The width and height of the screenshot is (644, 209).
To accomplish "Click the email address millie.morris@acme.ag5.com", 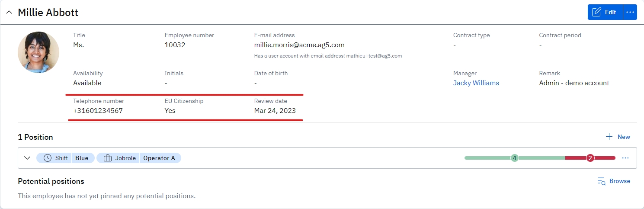I will 299,45.
